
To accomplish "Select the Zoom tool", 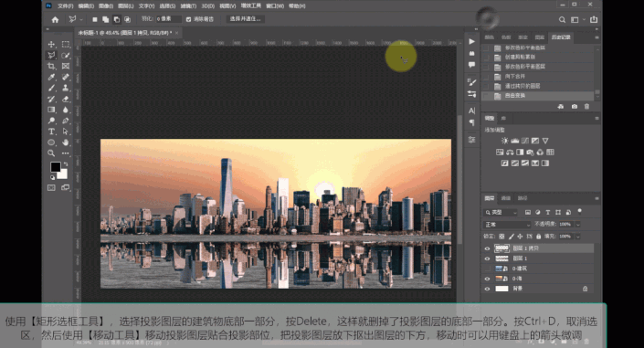I will [x=51, y=153].
